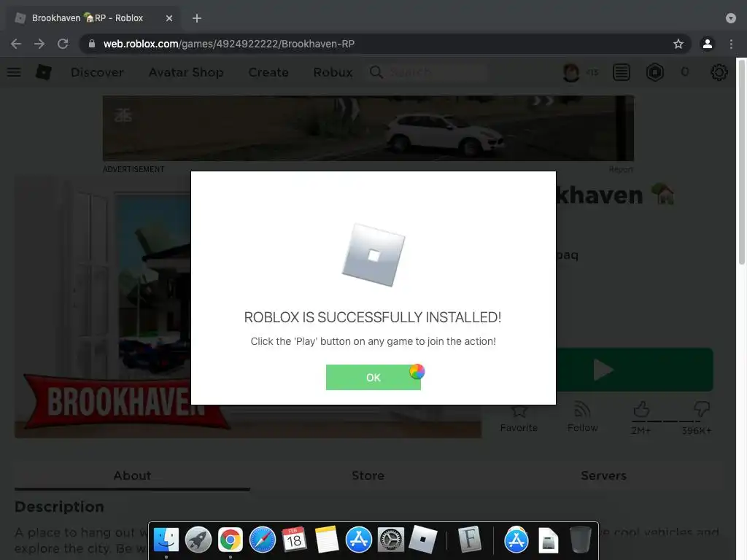Switch to the Store tab
The width and height of the screenshot is (747, 560).
pos(368,475)
